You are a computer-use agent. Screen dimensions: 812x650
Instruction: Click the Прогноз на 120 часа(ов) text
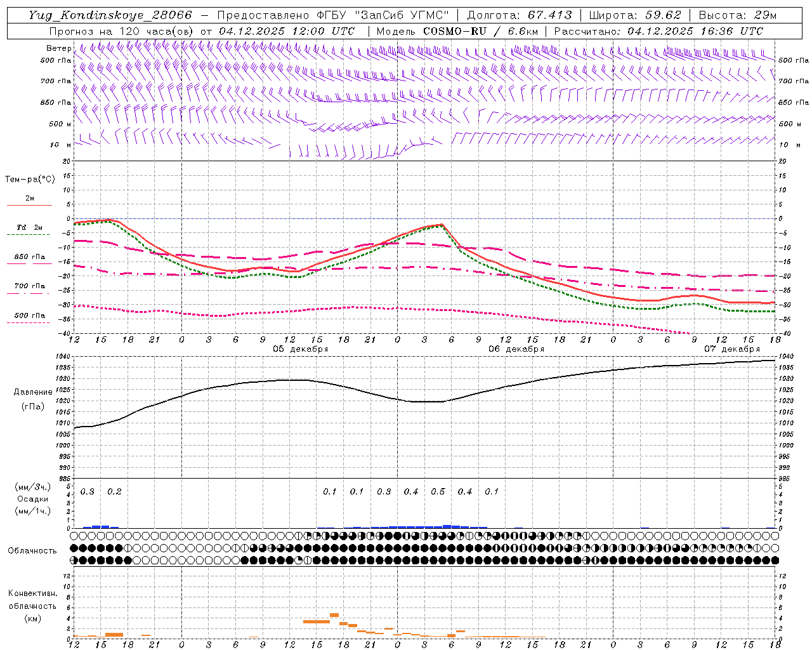click(x=122, y=31)
